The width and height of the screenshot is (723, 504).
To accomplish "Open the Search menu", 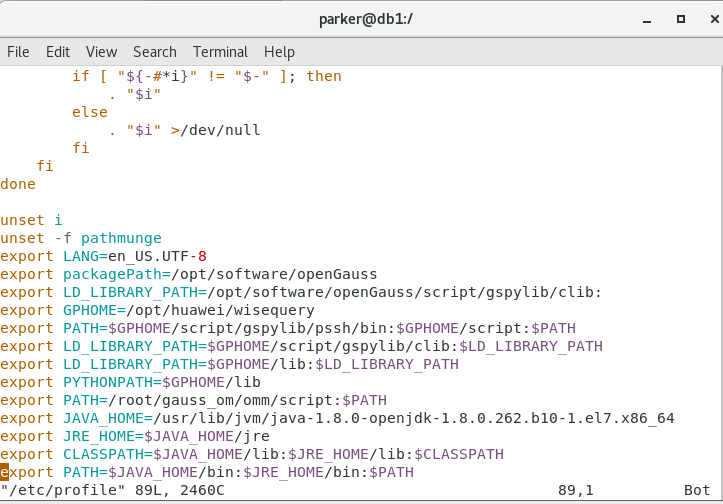I will click(154, 52).
